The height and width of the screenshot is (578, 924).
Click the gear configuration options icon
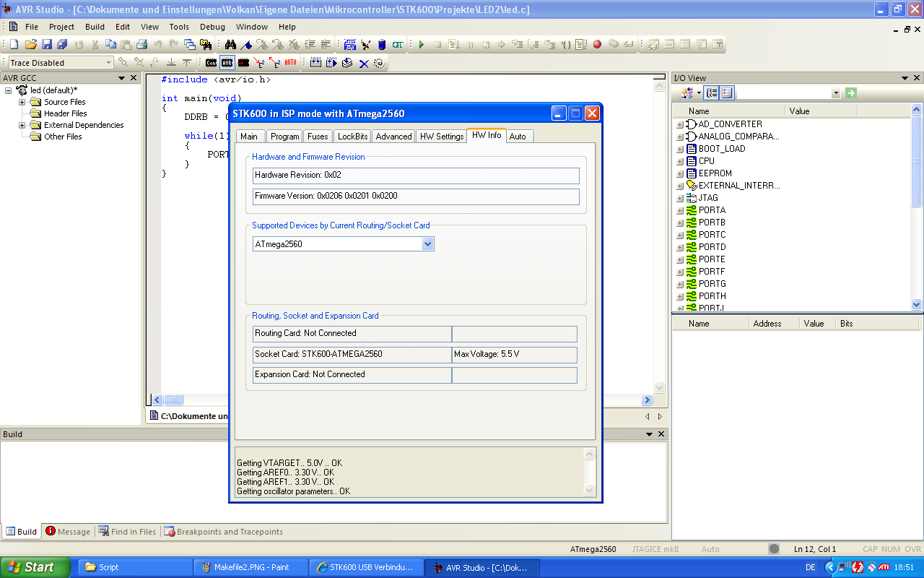tap(379, 63)
